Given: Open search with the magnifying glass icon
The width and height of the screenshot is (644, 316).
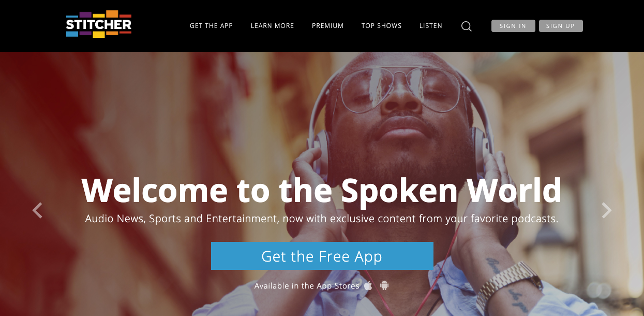Looking at the screenshot, I should (467, 26).
